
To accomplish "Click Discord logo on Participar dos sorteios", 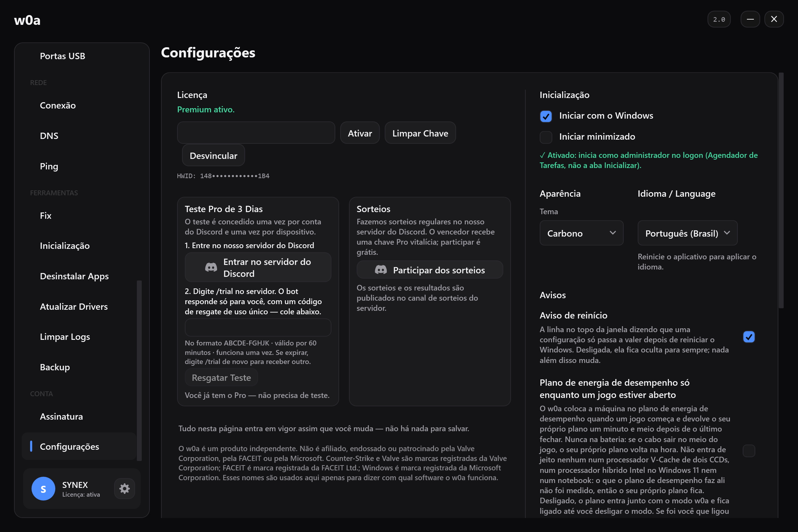I will point(381,270).
